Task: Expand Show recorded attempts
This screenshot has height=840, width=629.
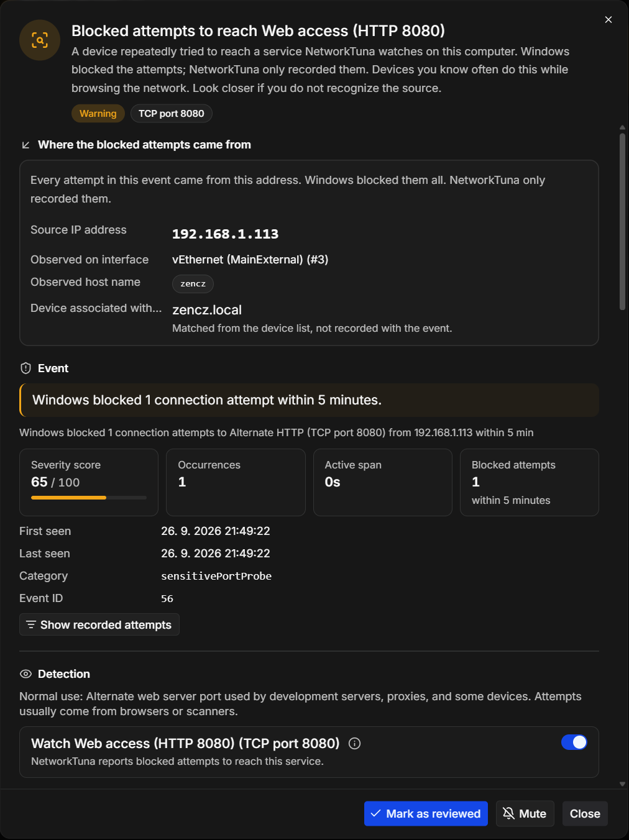Action: 99,624
